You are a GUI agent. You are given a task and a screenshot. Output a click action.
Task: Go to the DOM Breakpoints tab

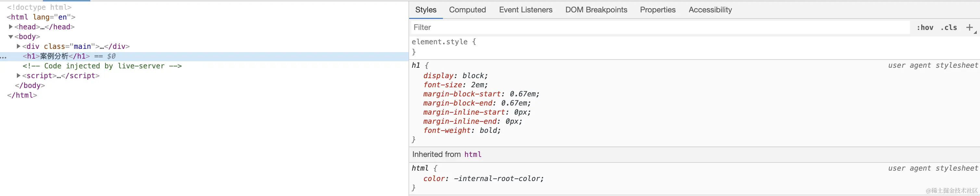coord(596,10)
